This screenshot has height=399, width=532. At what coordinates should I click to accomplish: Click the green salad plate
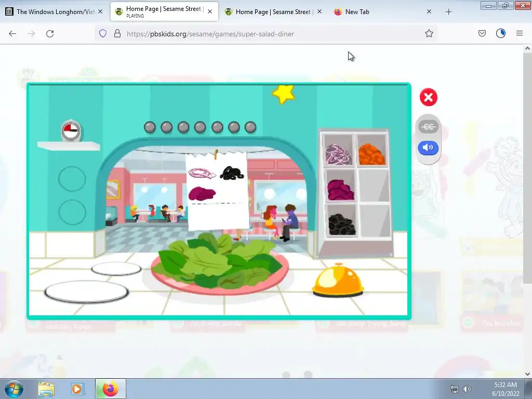[x=220, y=264]
